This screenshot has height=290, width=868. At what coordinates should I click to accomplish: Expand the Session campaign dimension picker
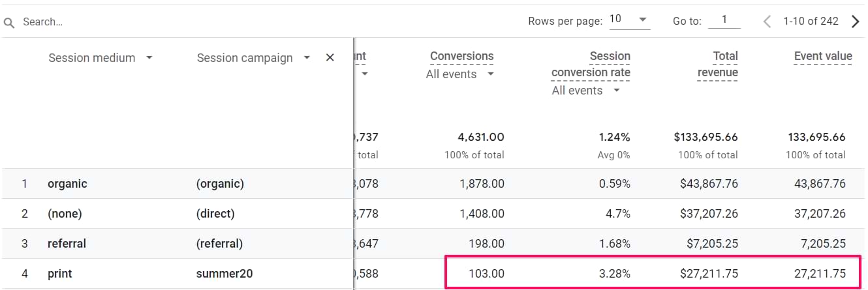tap(307, 58)
